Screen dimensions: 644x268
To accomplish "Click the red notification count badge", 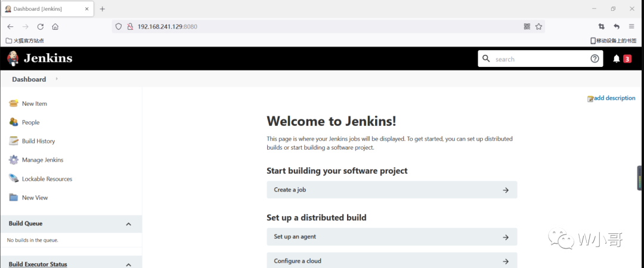I will coord(627,58).
